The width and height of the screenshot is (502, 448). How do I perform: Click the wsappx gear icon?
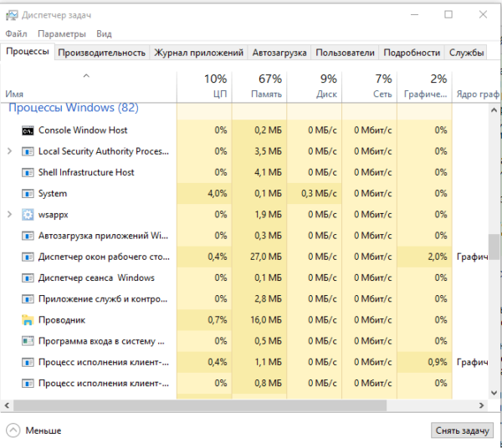pos(28,215)
